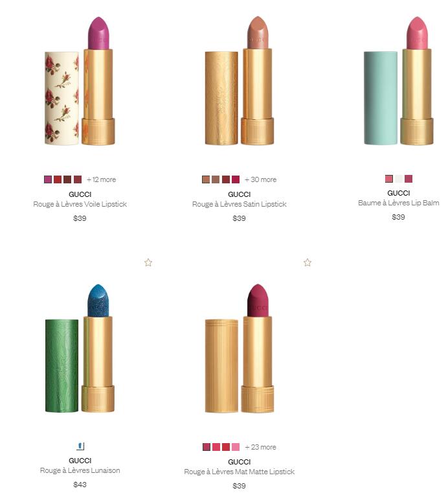Image resolution: width=448 pixels, height=493 pixels.
Task: Expand '+ 23 more' Matte shades
Action: coord(260,447)
